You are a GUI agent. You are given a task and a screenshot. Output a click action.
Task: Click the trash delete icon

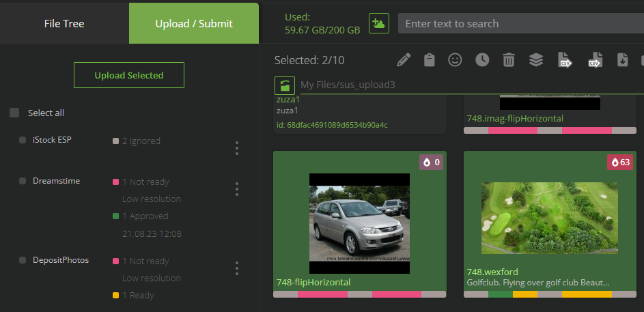(x=509, y=60)
